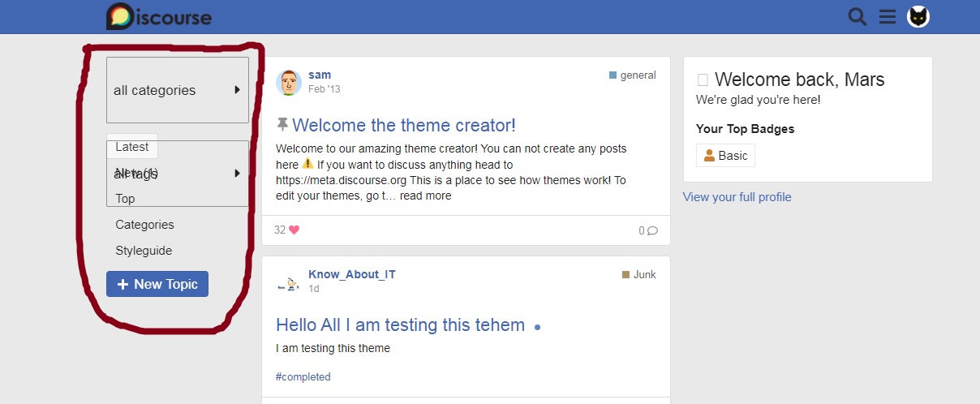Open the hamburger menu icon
Image resolution: width=980 pixels, height=404 pixels.
click(x=888, y=17)
